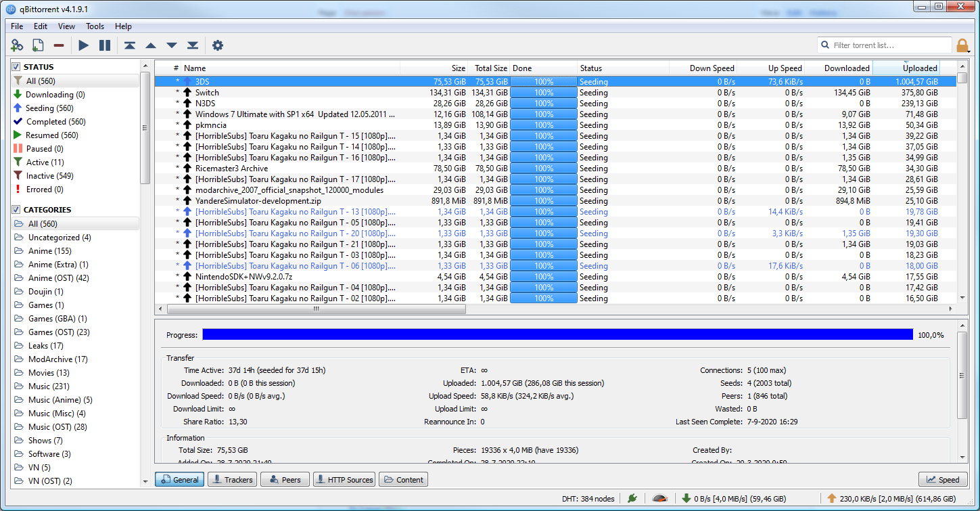Select the Ricemaster3 Archive torrent
This screenshot has height=511, width=980.
556,169
